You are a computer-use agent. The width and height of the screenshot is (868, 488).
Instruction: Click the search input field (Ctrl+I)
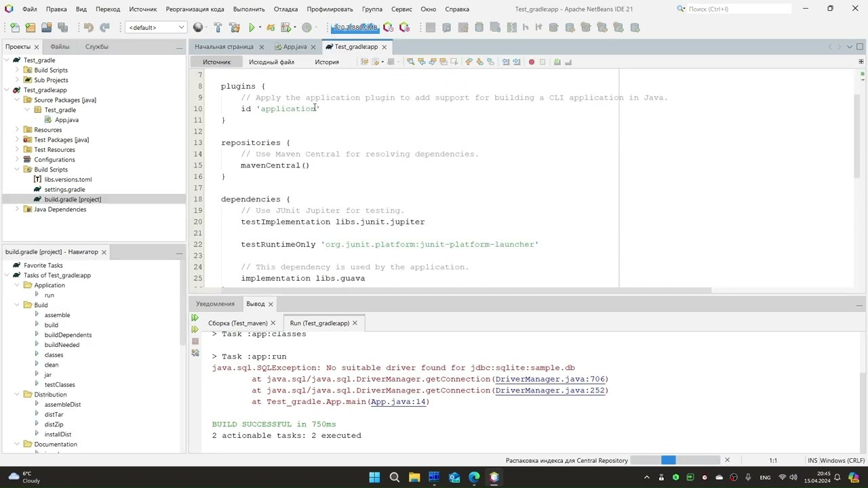click(x=739, y=9)
